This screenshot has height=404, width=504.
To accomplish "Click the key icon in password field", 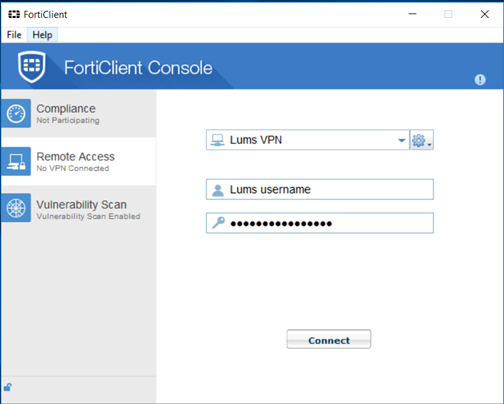I will [218, 223].
